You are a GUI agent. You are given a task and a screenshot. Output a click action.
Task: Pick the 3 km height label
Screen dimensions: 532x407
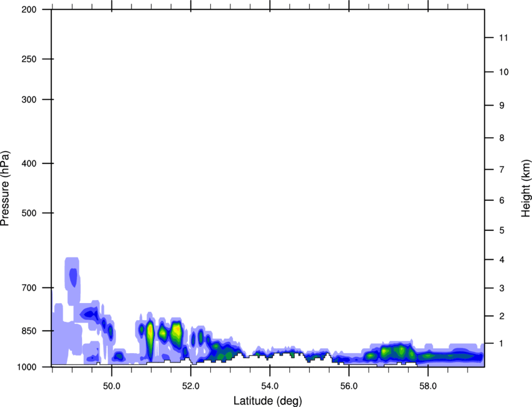pos(501,288)
